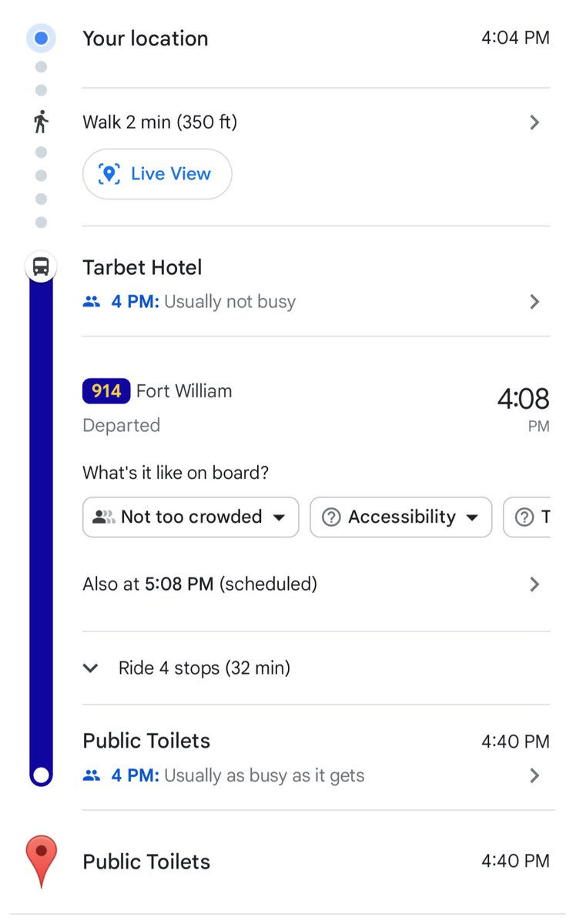Tap the partially visible third feedback chip

coord(530,517)
